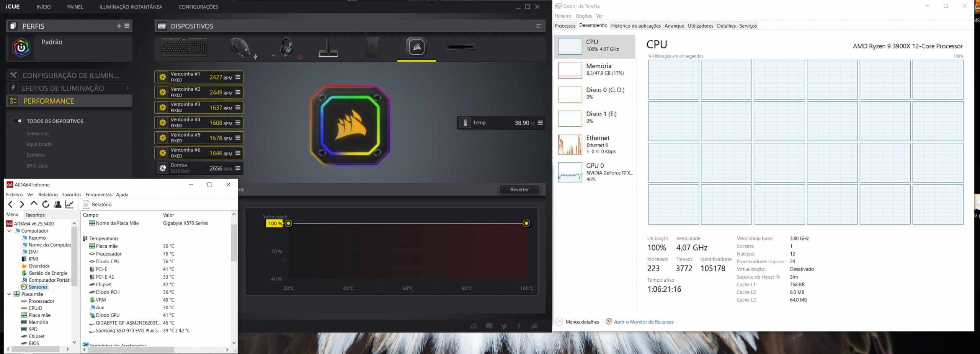Click AIDA64 up-level arrow icon

coord(34,204)
